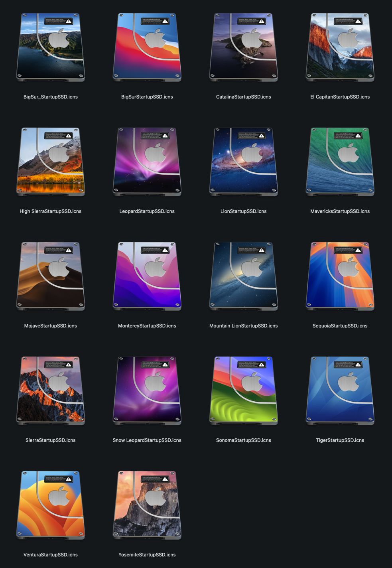Image resolution: width=392 pixels, height=568 pixels.
Task: Click the CatalinaStartupSSD drive icon
Action: tap(244, 47)
